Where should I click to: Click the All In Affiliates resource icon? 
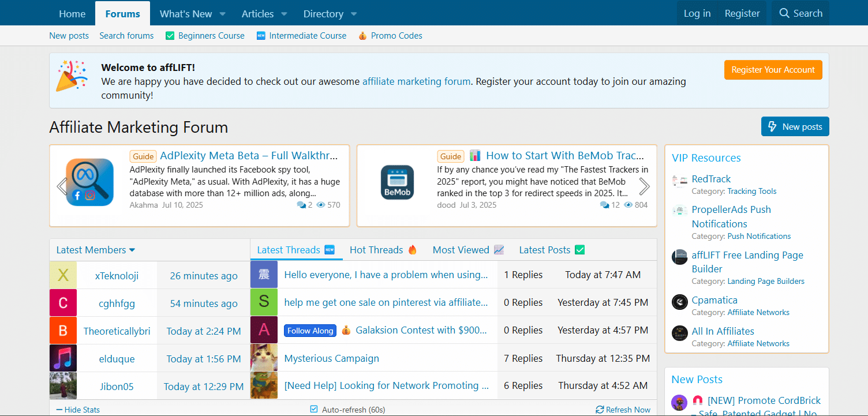click(x=680, y=333)
